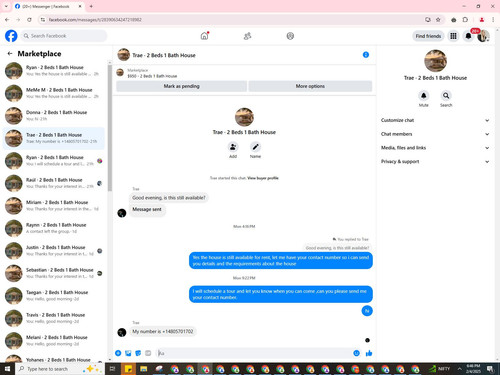Click the conversation list scrollbar
Image resolution: width=500 pixels, height=375 pixels.
pyautogui.click(x=110, y=128)
